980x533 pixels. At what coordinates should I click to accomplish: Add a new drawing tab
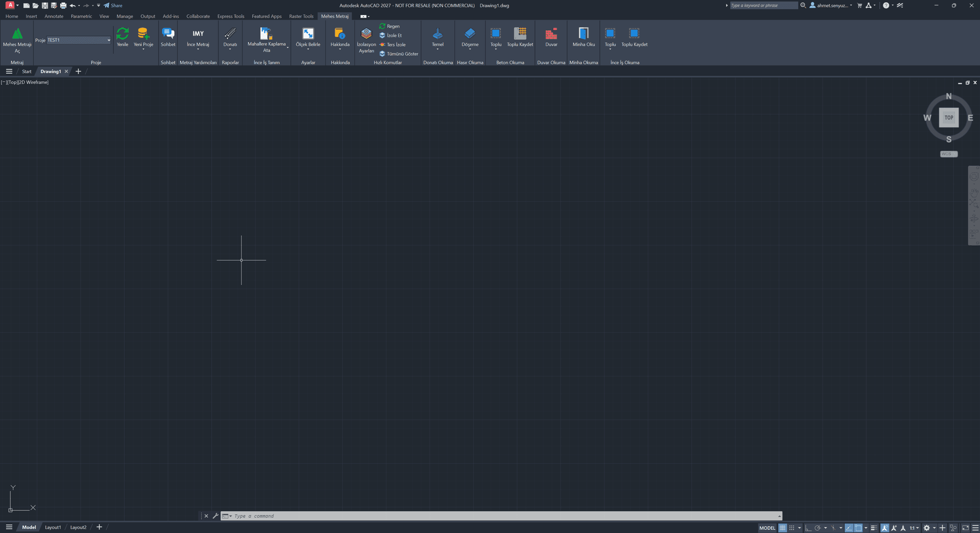coord(78,71)
